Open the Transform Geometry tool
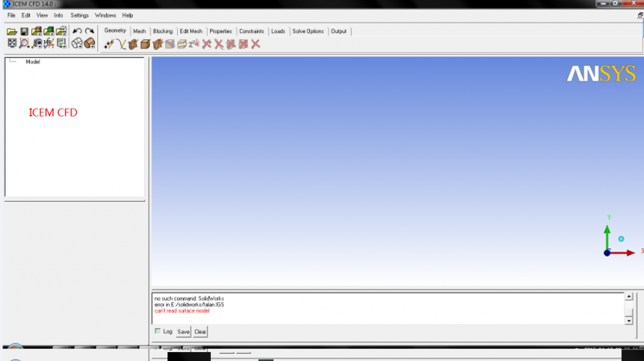This screenshot has width=644, height=361. pos(182,44)
